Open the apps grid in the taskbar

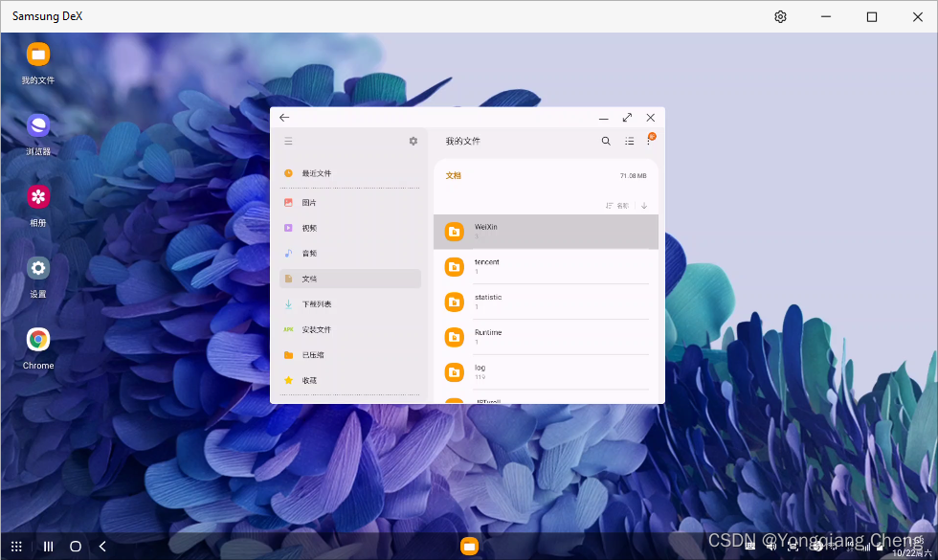pyautogui.click(x=17, y=547)
